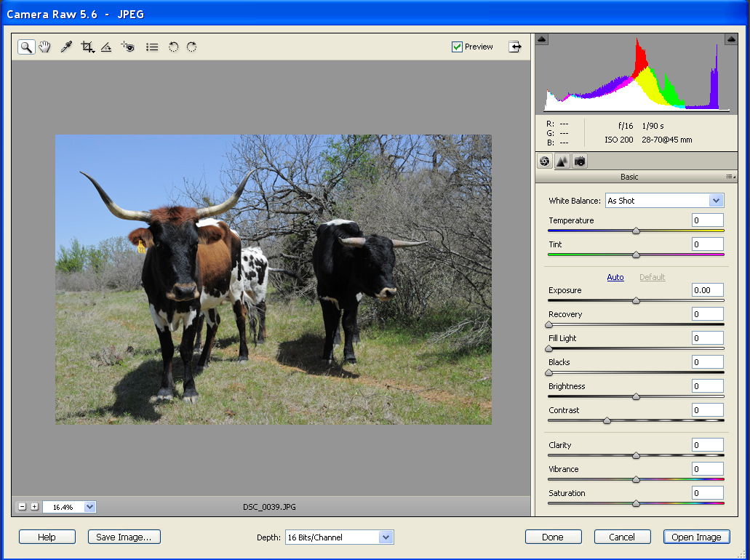Click the Vibrance slider handle

click(x=637, y=480)
